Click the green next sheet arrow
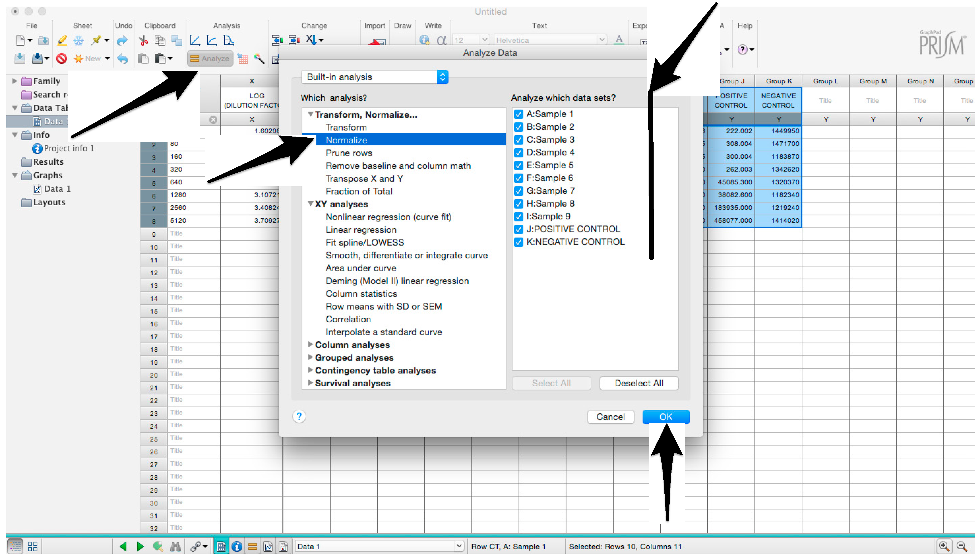This screenshot has height=560, width=980. point(140,546)
